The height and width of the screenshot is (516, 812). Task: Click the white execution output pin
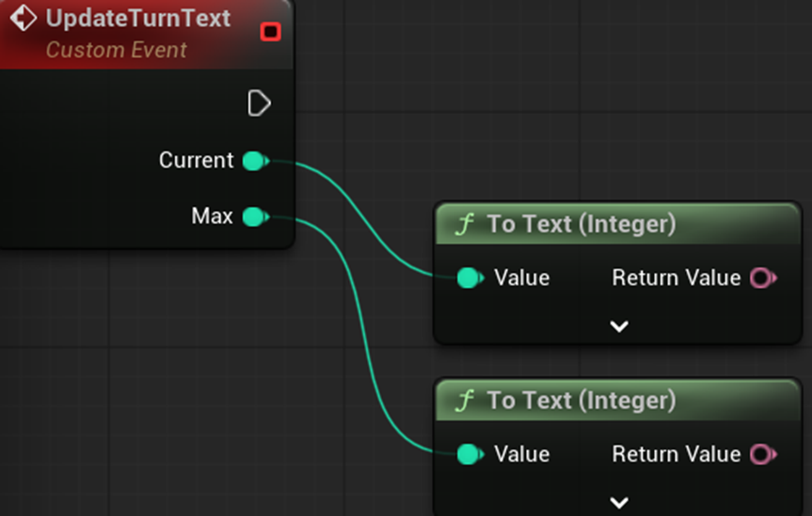click(259, 103)
